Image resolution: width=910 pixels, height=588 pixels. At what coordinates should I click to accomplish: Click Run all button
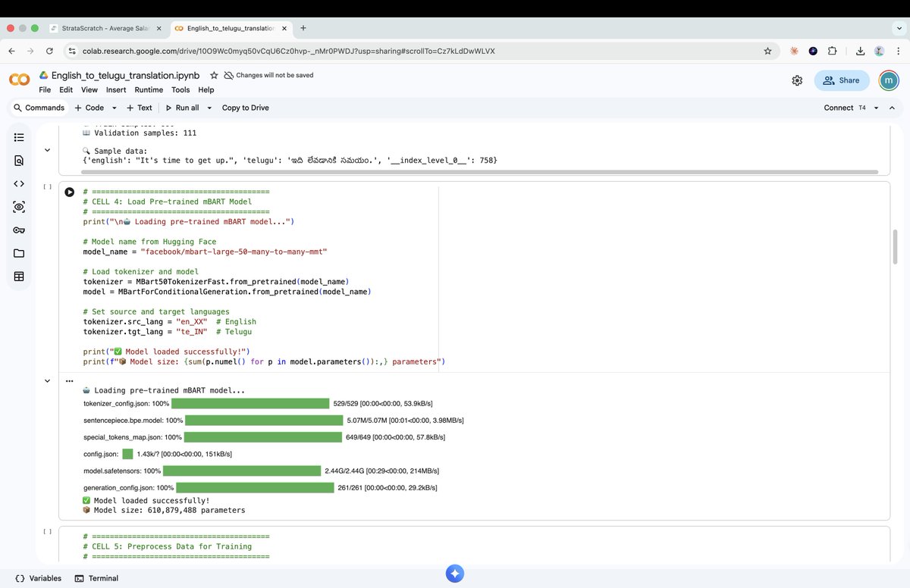(182, 108)
